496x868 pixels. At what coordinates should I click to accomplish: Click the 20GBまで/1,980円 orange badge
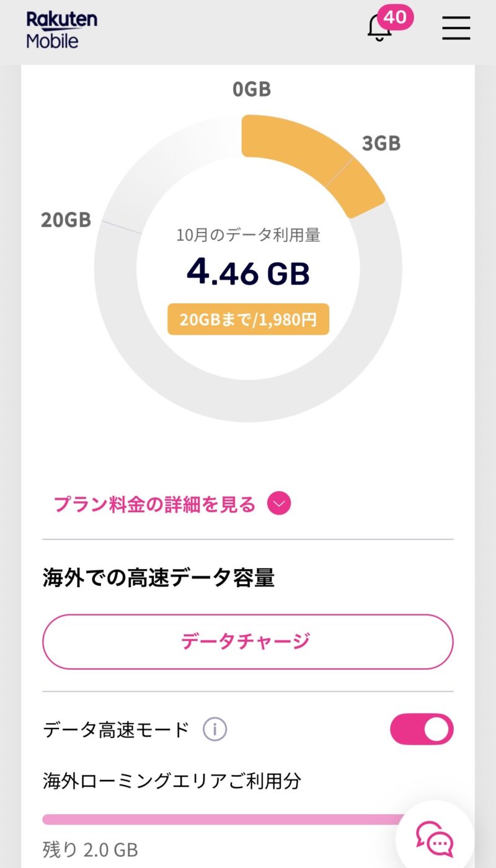248,320
